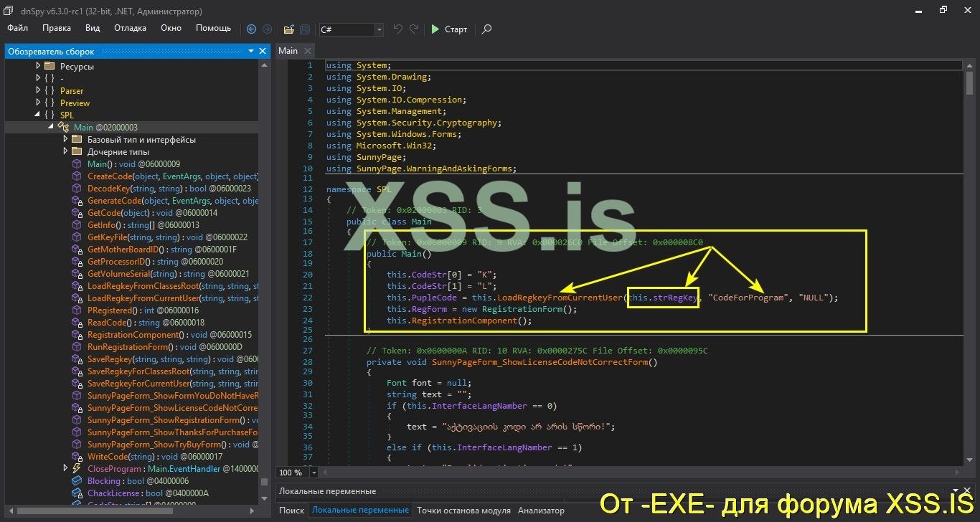Open the Отладка menu

click(x=129, y=28)
